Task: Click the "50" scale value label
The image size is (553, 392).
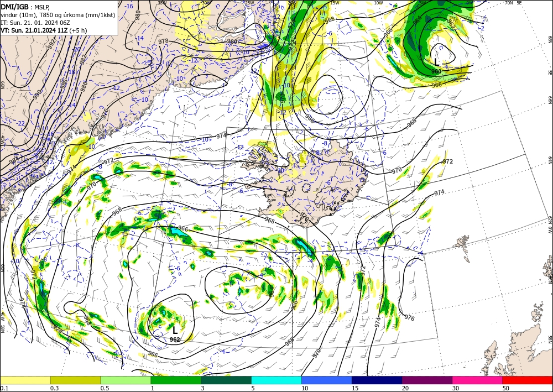Action: click(506, 388)
